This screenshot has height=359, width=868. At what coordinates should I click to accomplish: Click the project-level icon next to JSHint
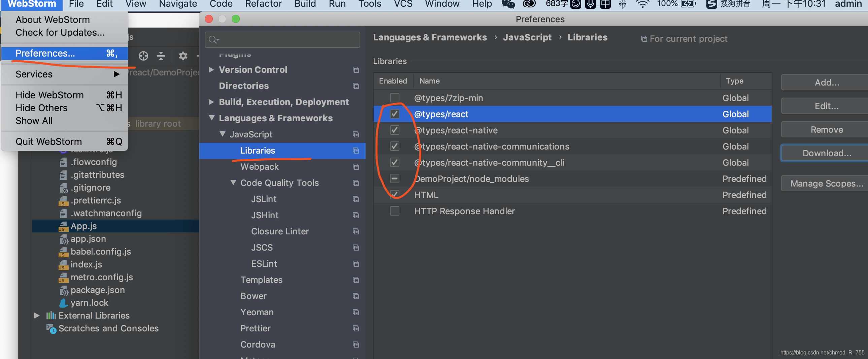356,216
